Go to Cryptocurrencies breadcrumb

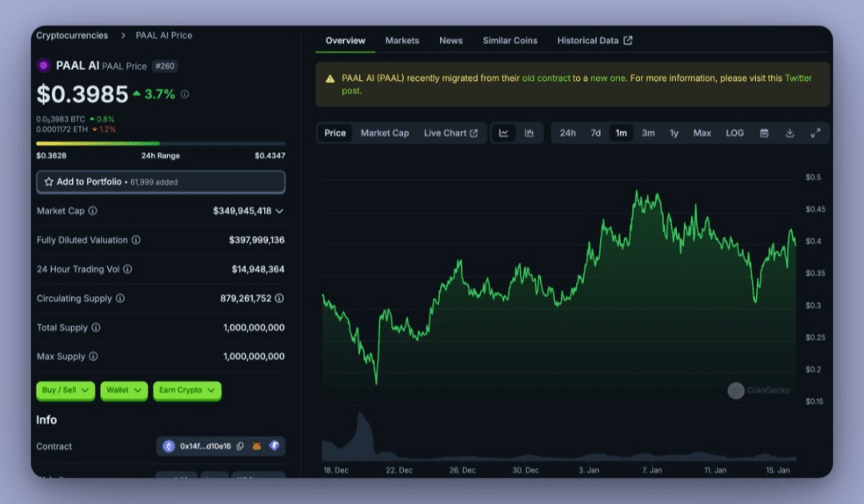click(x=72, y=35)
